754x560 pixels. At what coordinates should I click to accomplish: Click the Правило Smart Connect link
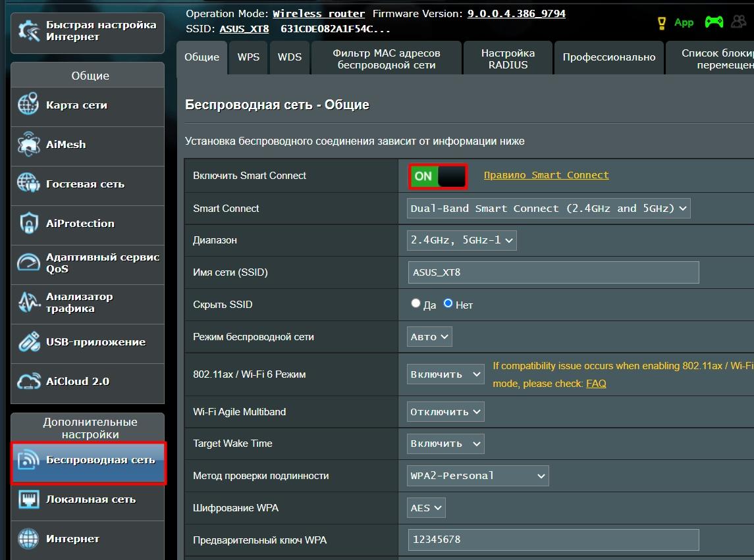click(x=547, y=175)
